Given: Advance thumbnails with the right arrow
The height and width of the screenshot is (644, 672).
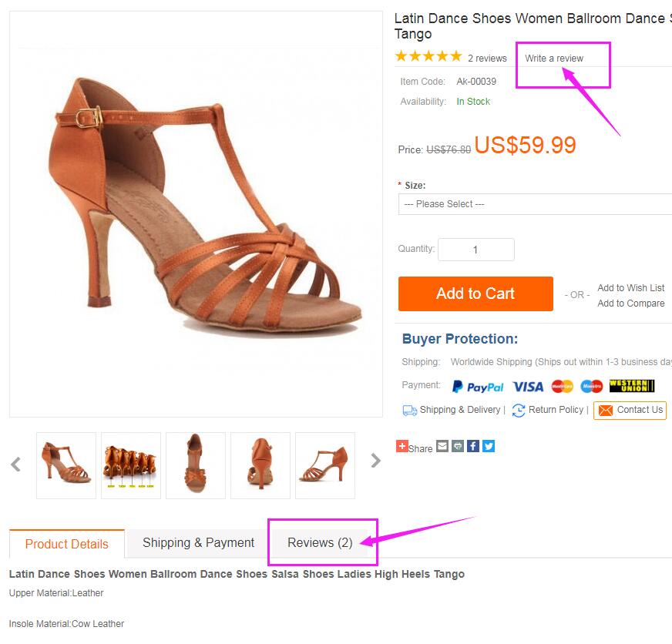Looking at the screenshot, I should pyautogui.click(x=375, y=461).
